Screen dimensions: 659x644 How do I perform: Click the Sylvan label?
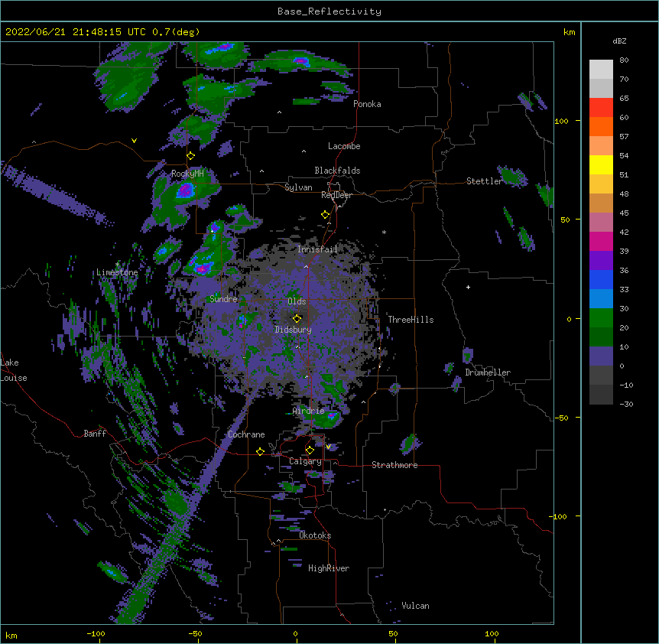pyautogui.click(x=298, y=187)
